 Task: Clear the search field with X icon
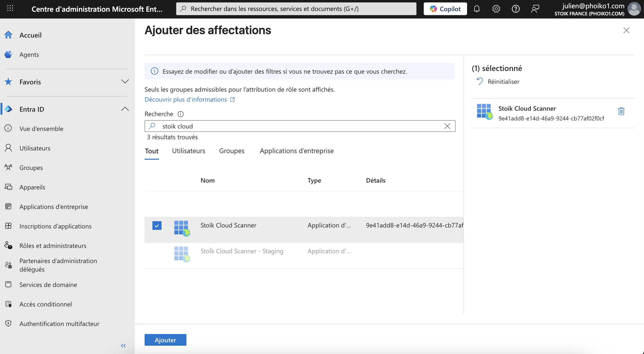447,126
